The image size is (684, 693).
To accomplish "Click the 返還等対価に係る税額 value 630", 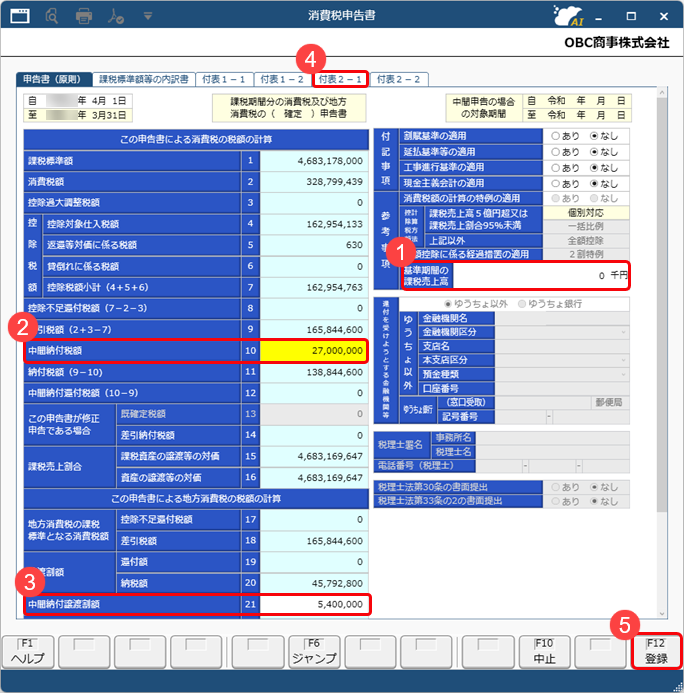I will coord(314,245).
